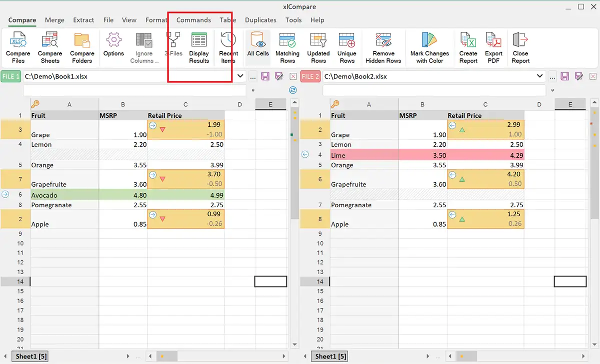This screenshot has height=364, width=600.
Task: Open the Duplicates menu
Action: (260, 20)
